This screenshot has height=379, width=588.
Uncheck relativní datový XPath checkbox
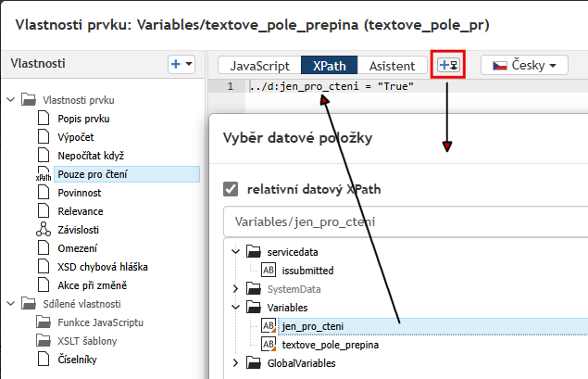(231, 189)
